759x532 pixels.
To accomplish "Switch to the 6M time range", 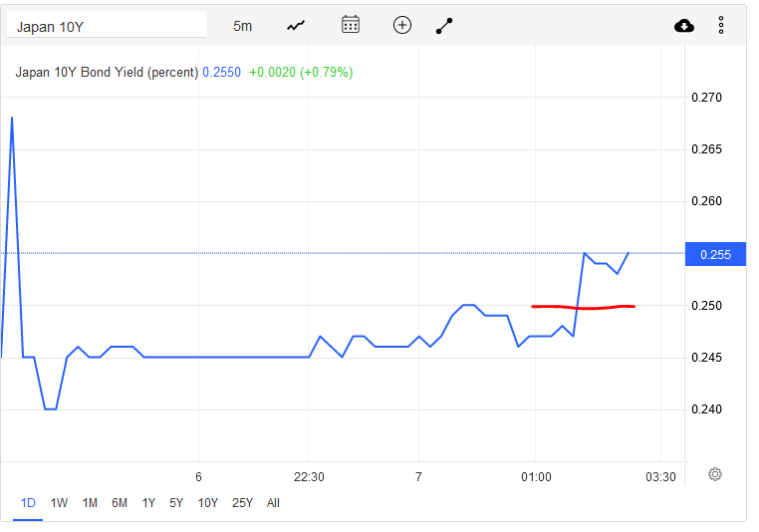I will [120, 503].
